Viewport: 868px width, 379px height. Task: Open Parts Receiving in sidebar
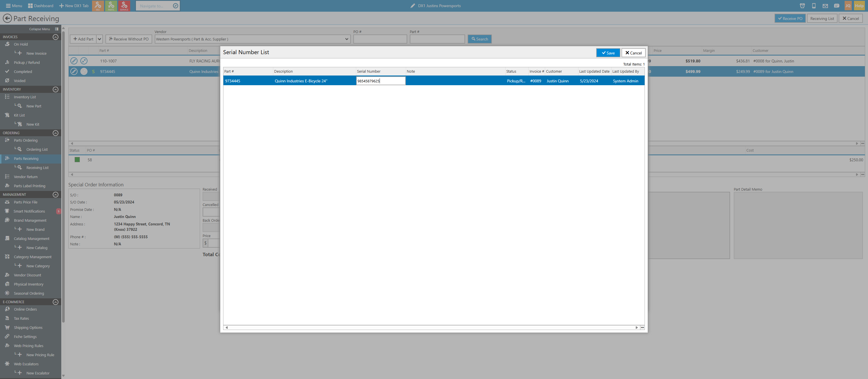coord(26,159)
